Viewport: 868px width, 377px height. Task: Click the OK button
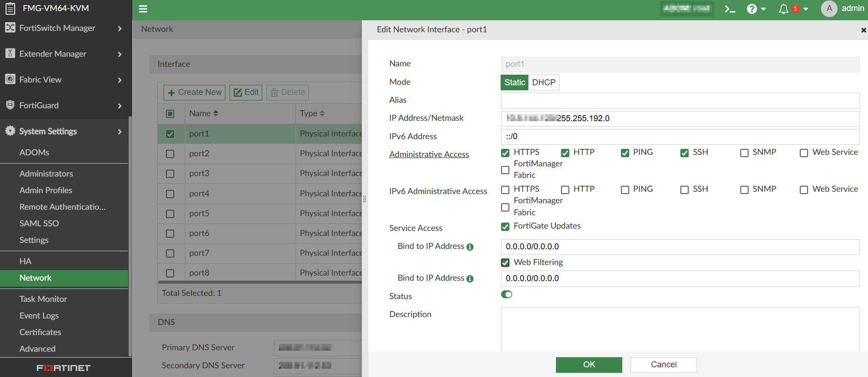pos(589,365)
